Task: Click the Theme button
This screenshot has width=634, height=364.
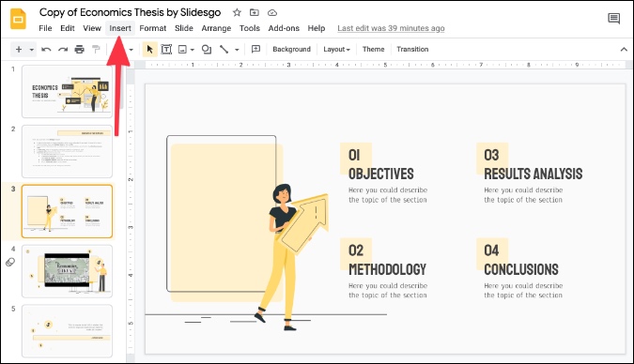Action: 373,50
